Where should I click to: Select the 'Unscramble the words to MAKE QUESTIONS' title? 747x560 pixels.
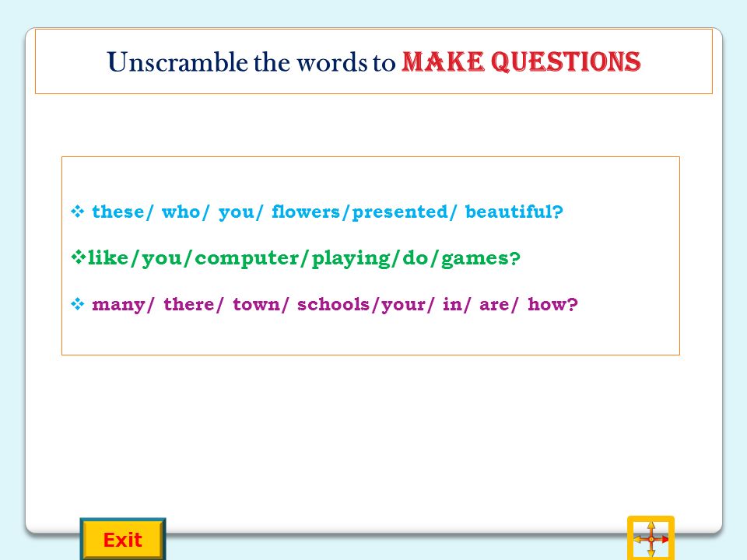click(x=374, y=62)
